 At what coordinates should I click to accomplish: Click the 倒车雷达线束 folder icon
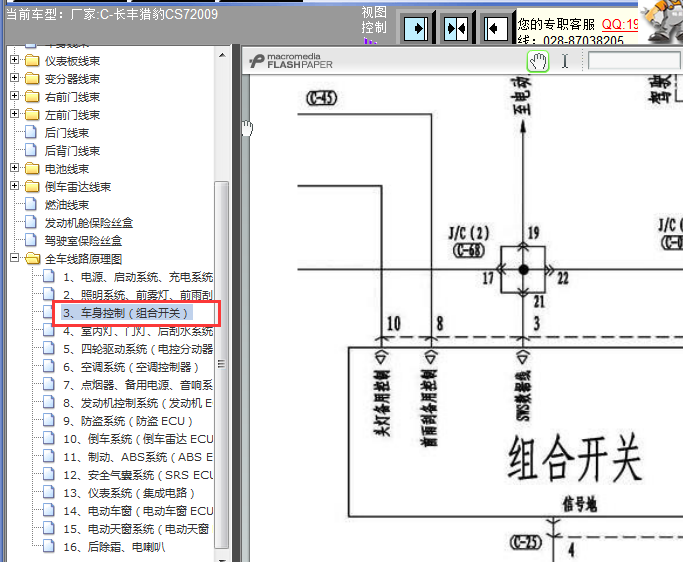[x=32, y=186]
